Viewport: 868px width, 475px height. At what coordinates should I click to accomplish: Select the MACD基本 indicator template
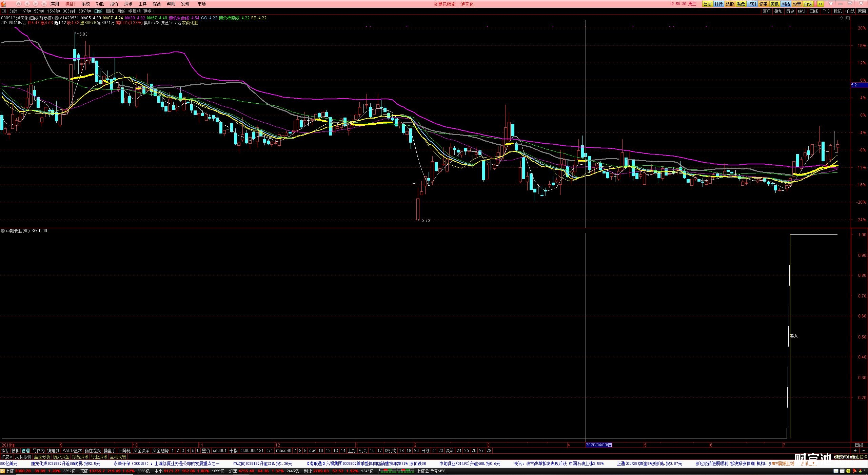[72, 451]
